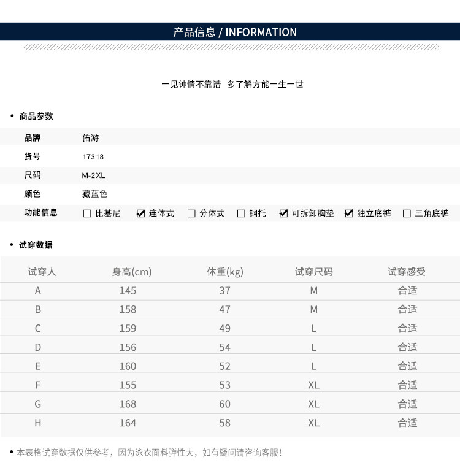Click the color value 藏蓝色
This screenshot has height=476, width=460.
(x=94, y=194)
